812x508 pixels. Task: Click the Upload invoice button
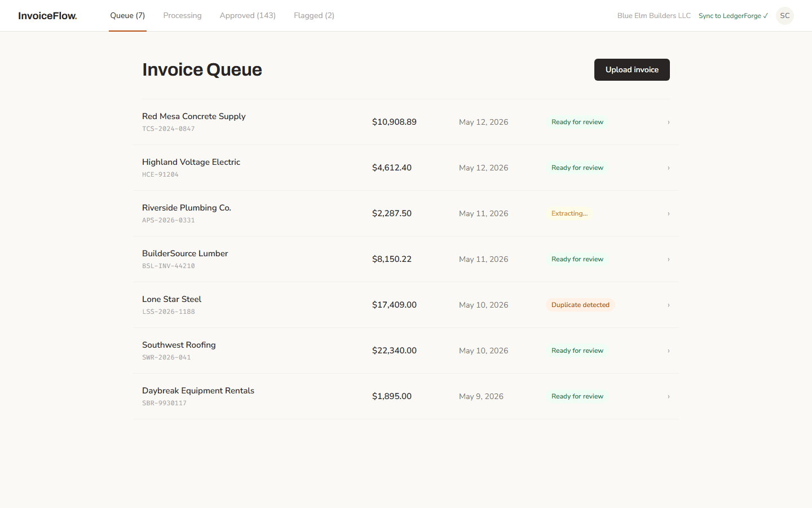click(632, 69)
